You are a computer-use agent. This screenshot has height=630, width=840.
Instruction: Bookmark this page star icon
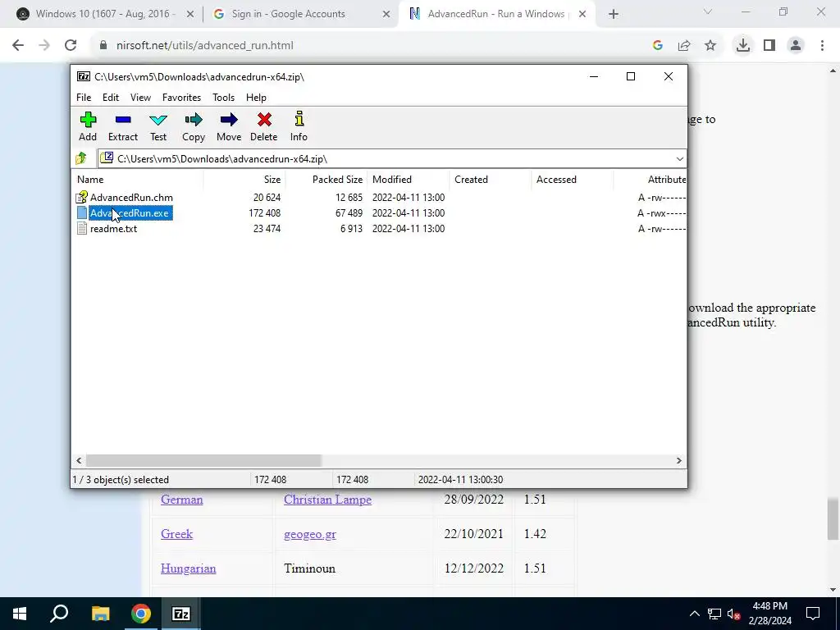tap(710, 46)
